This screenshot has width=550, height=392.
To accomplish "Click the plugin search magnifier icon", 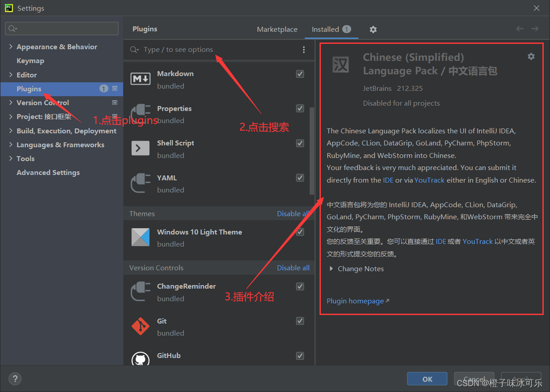I will pos(134,50).
